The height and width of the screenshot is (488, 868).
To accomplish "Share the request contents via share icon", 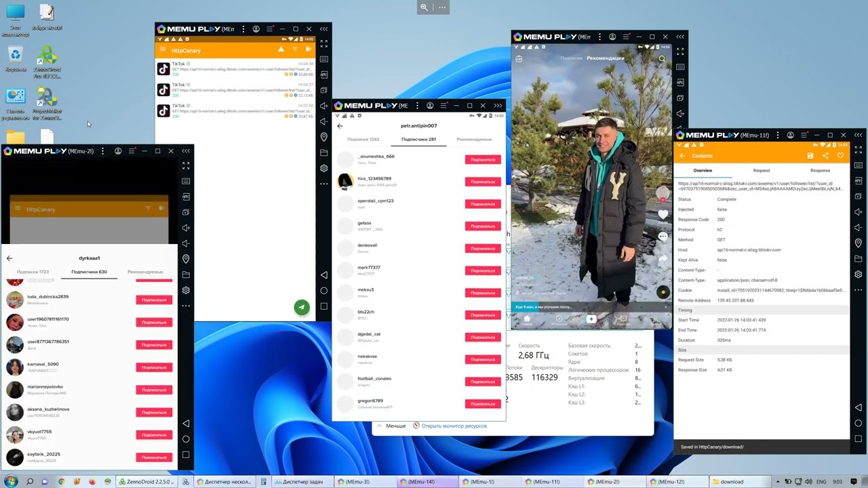I will point(825,156).
